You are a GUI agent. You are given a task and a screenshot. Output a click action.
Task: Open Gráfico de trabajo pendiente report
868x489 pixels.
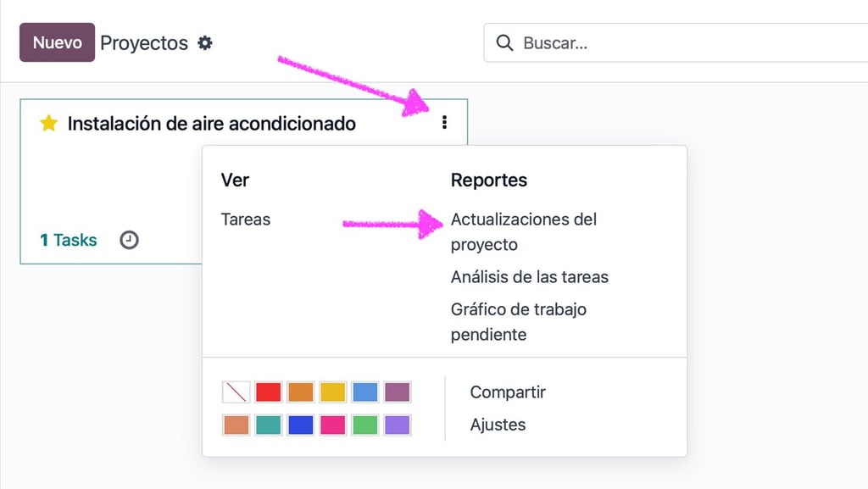518,322
